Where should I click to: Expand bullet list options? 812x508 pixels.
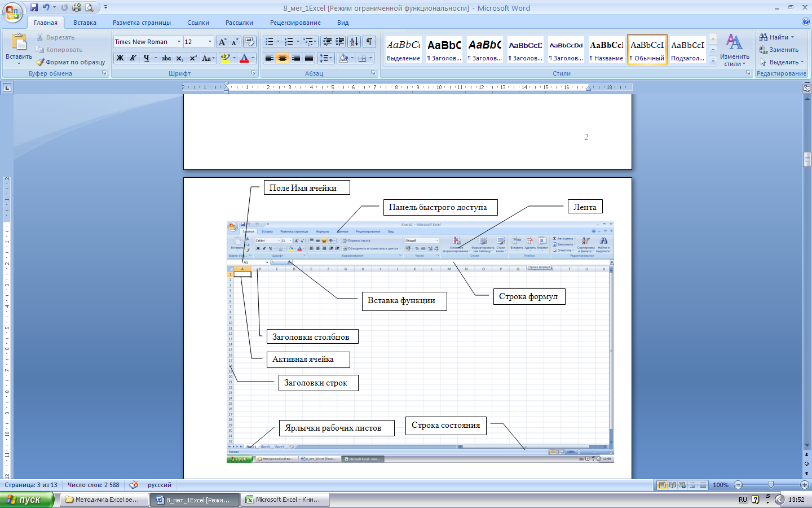(x=278, y=42)
